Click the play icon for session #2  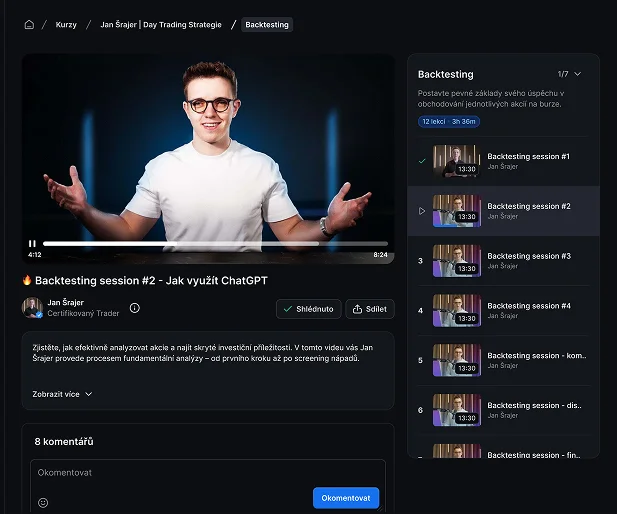(422, 211)
